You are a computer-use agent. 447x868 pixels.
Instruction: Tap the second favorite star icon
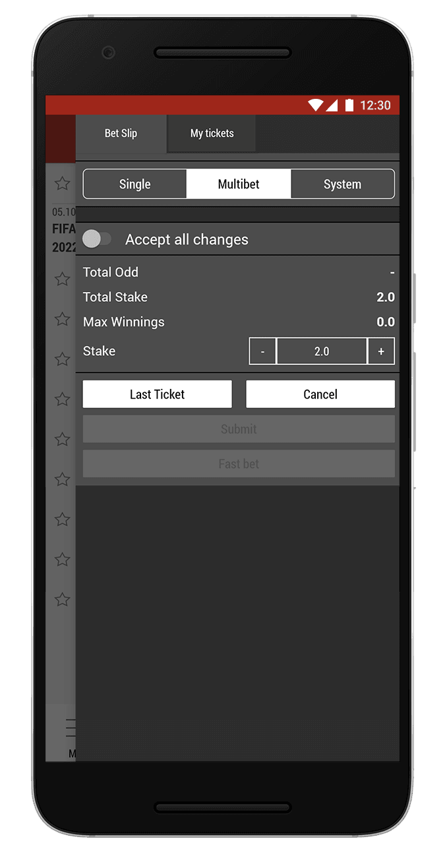(x=62, y=279)
